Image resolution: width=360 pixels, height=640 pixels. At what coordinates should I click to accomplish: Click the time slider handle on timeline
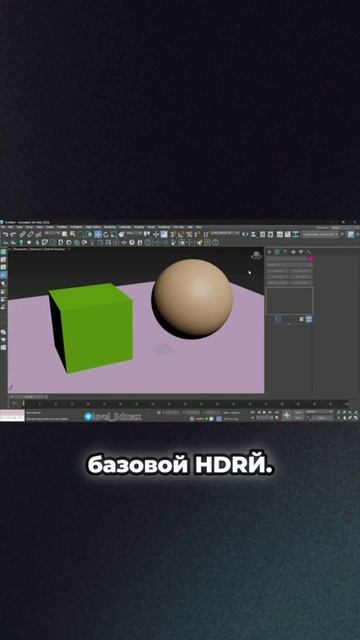click(x=28, y=396)
